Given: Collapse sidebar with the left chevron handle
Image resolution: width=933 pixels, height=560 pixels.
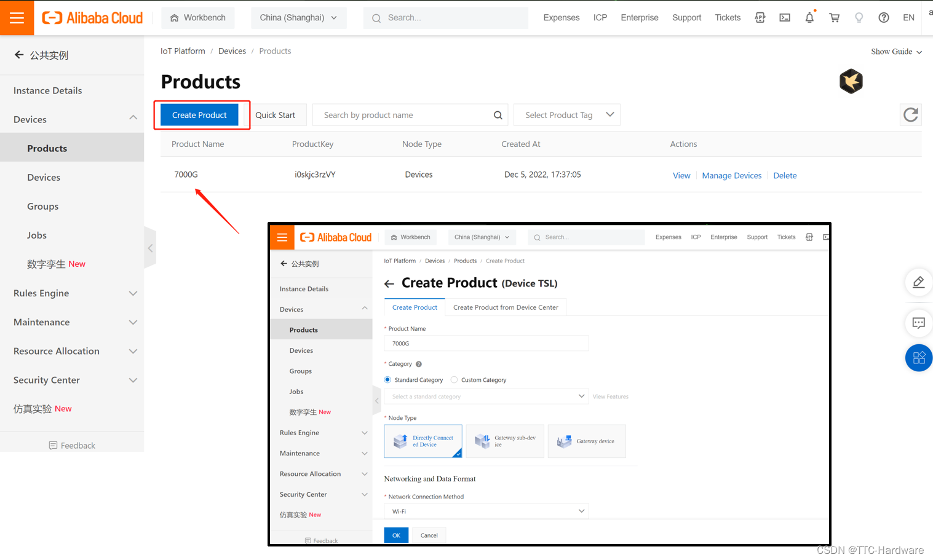Looking at the screenshot, I should point(150,248).
